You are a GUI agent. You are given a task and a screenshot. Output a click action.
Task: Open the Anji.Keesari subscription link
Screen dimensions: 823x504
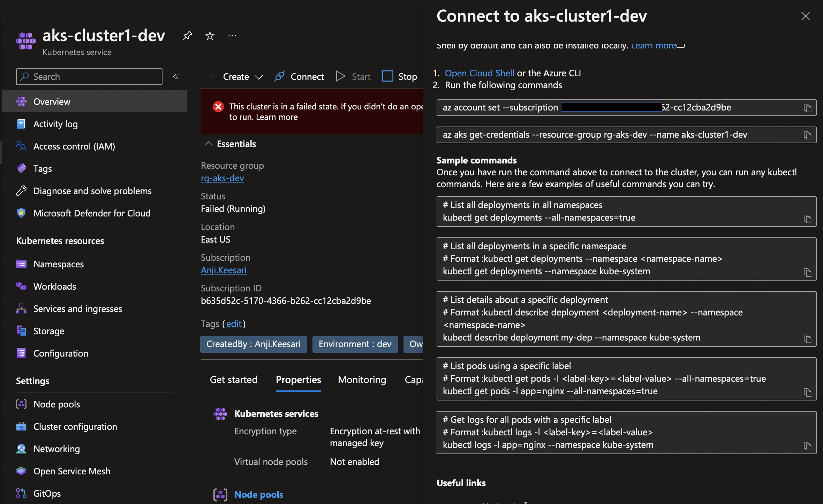coord(224,270)
